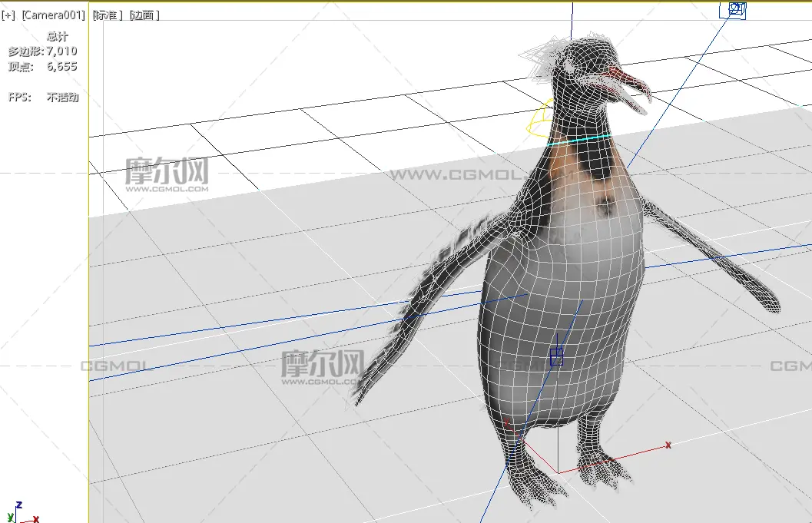Screen dimensions: 812x523
Task: Click the cyan ring around penguin's neck
Action: 580,140
